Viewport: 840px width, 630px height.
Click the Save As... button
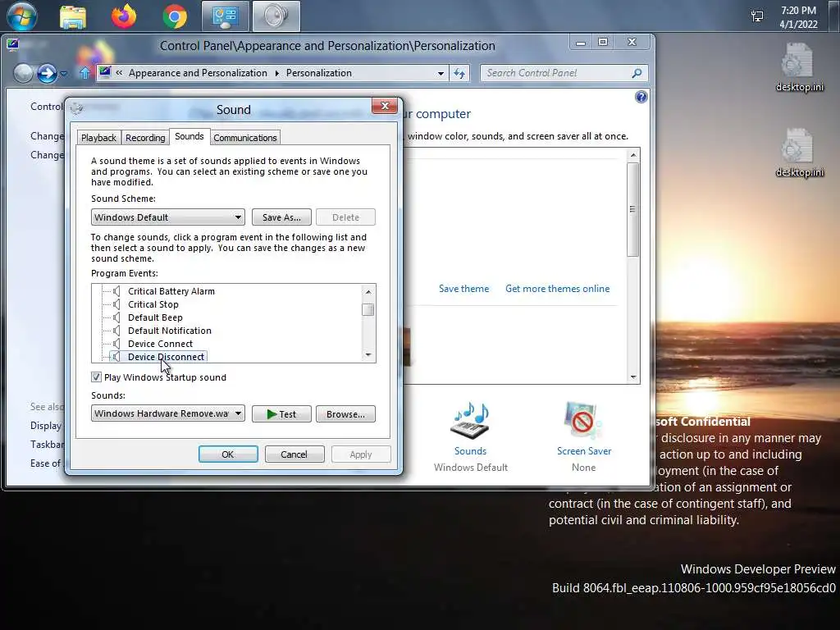(x=281, y=217)
